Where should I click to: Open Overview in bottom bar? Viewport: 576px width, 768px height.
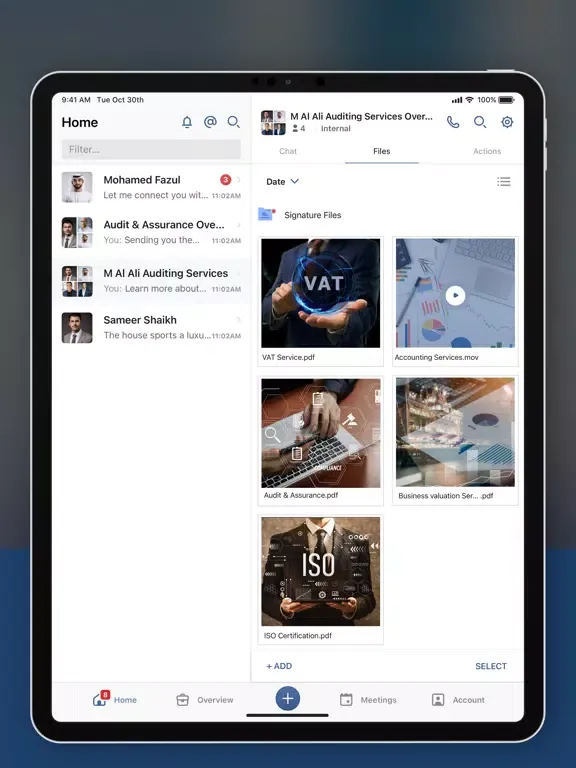pyautogui.click(x=205, y=700)
